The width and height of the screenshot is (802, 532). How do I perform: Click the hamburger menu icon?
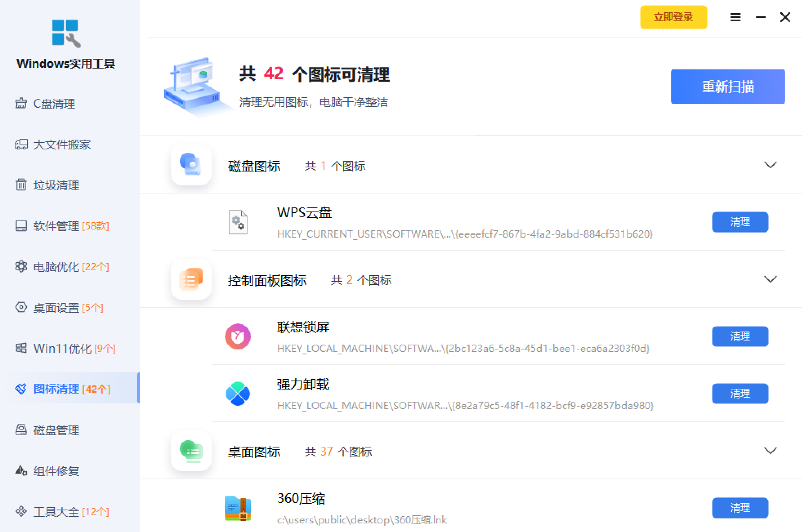coord(735,18)
